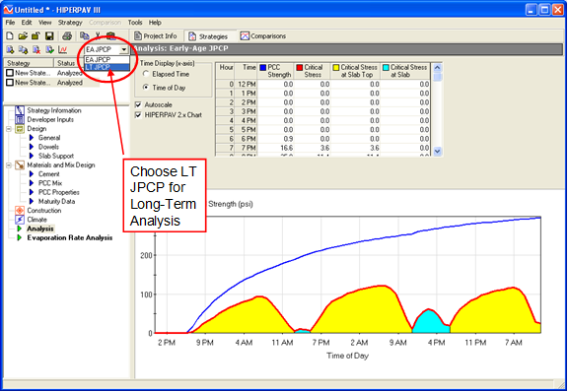Screen dimensions: 568x392
Task: Click the Hour column header in table
Action: click(x=225, y=71)
